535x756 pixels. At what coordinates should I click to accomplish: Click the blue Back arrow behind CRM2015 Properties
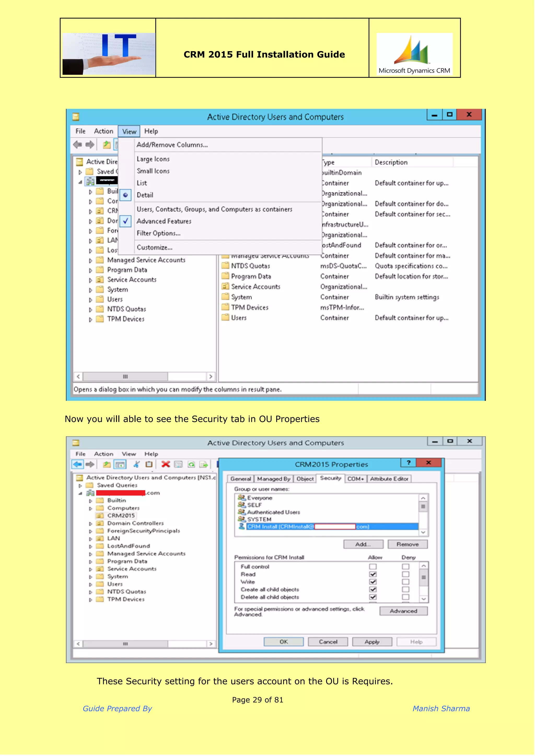78,465
